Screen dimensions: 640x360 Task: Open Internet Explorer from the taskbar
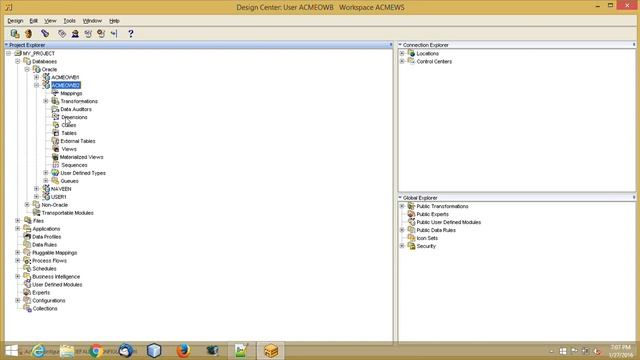coord(38,351)
